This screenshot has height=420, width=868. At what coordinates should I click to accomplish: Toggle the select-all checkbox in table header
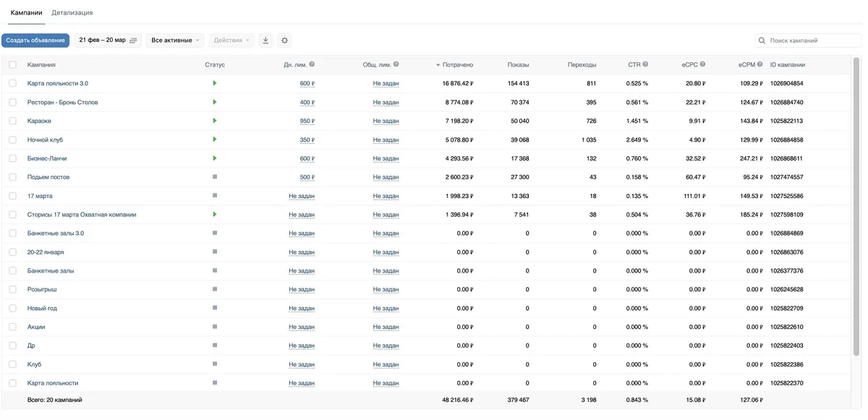click(x=12, y=65)
